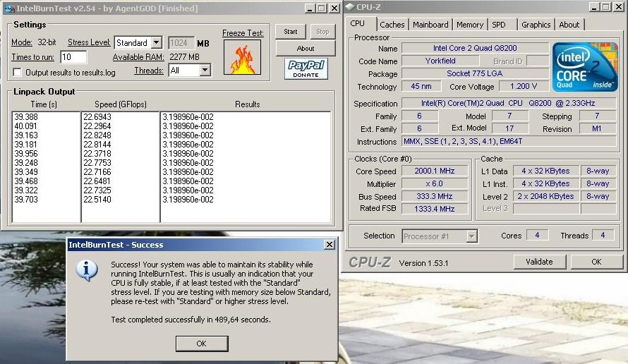Switch to the Mainboard tab in CPU-Z
This screenshot has height=364, width=628.
pos(430,25)
